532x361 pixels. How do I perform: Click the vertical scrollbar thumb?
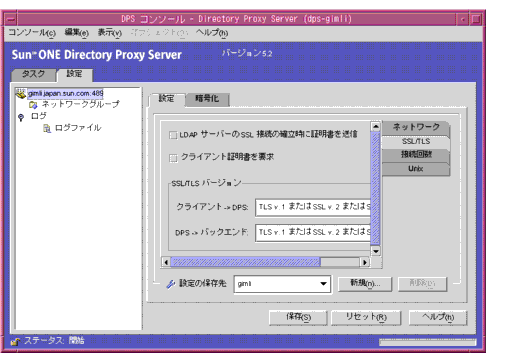[x=376, y=188]
